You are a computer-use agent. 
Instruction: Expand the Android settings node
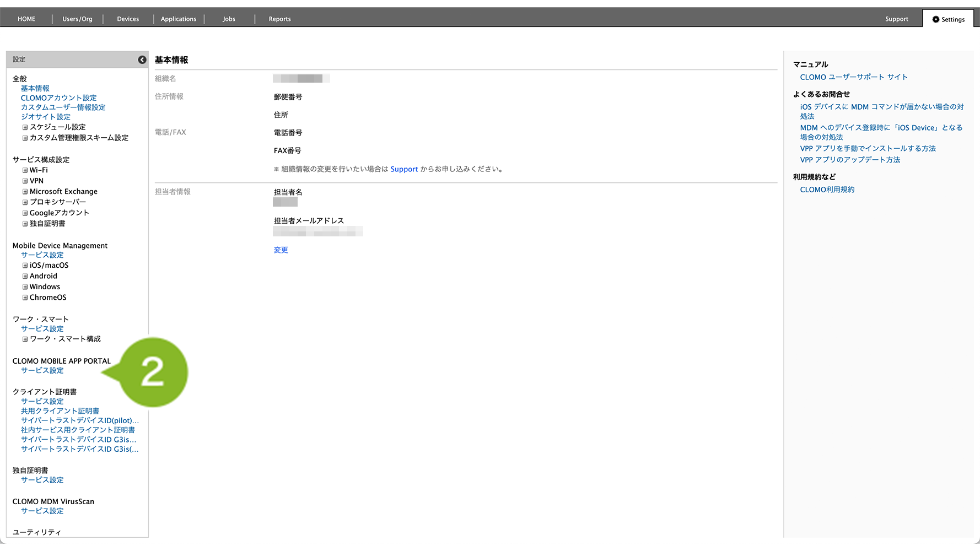coord(25,276)
